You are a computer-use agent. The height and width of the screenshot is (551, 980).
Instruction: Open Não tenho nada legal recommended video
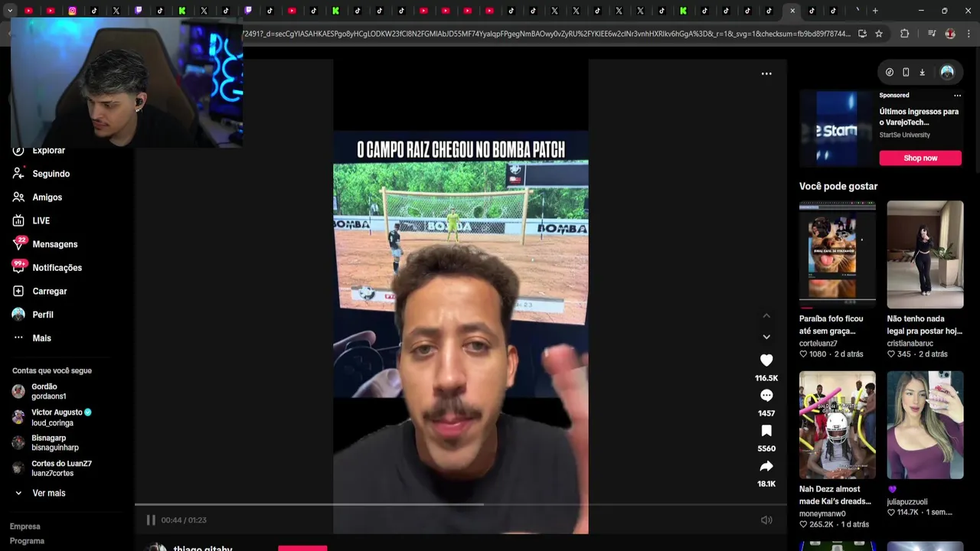click(925, 254)
